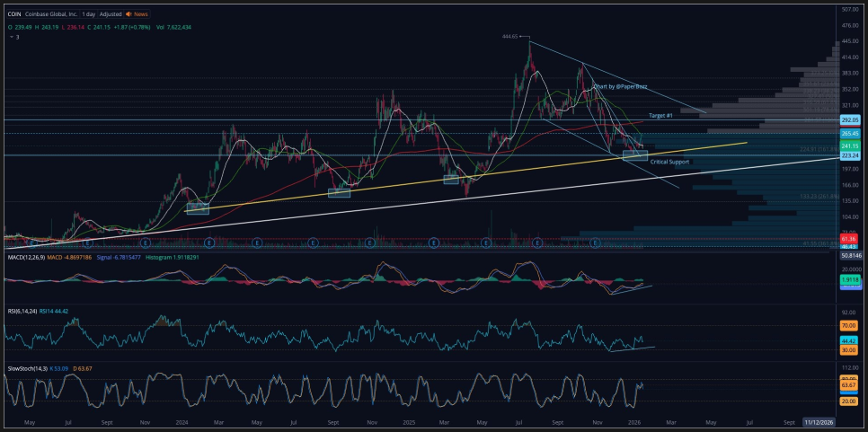The height and width of the screenshot is (432, 868).
Task: Open the 1 day interval selector
Action: [88, 14]
